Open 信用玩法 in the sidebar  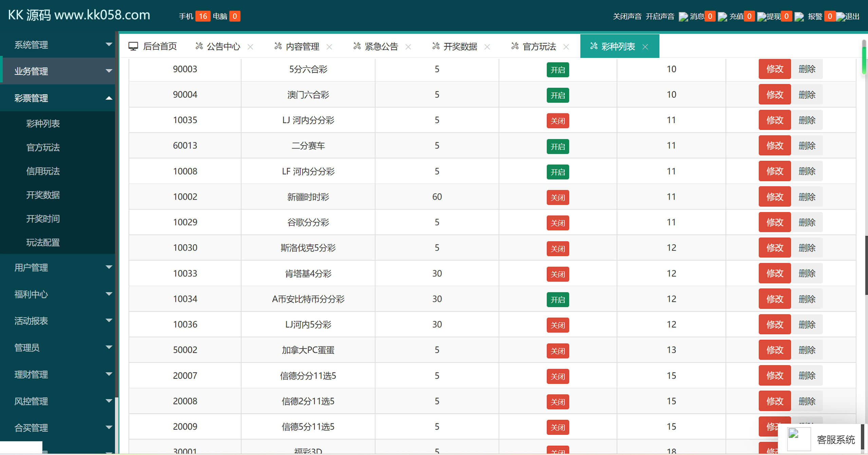43,171
